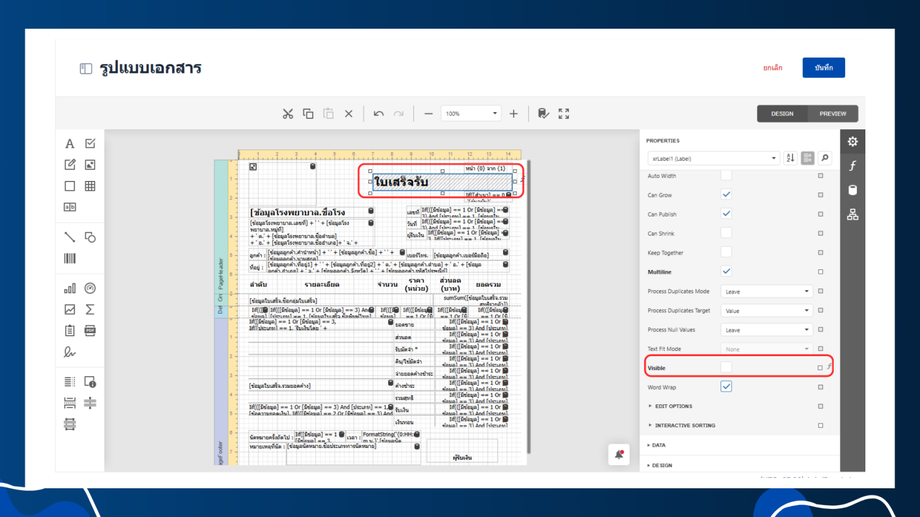Select the Barcode control in toolbox
The width and height of the screenshot is (920, 517).
[69, 259]
